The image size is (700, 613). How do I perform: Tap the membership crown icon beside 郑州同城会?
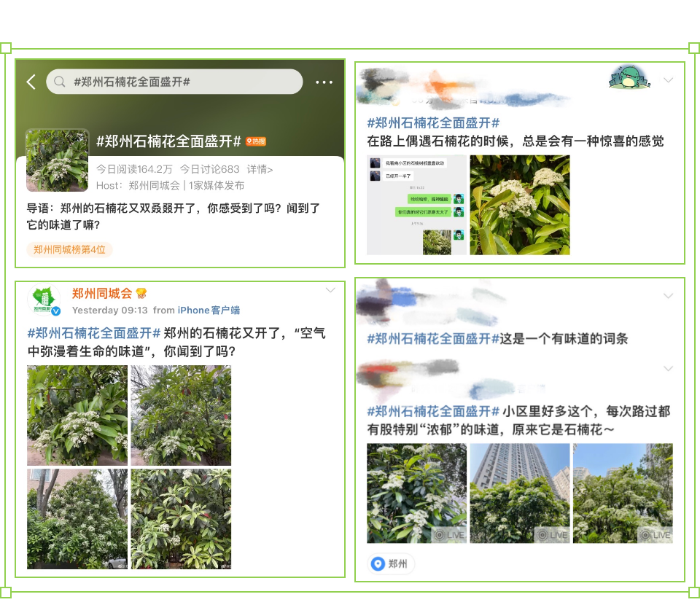coord(142,294)
